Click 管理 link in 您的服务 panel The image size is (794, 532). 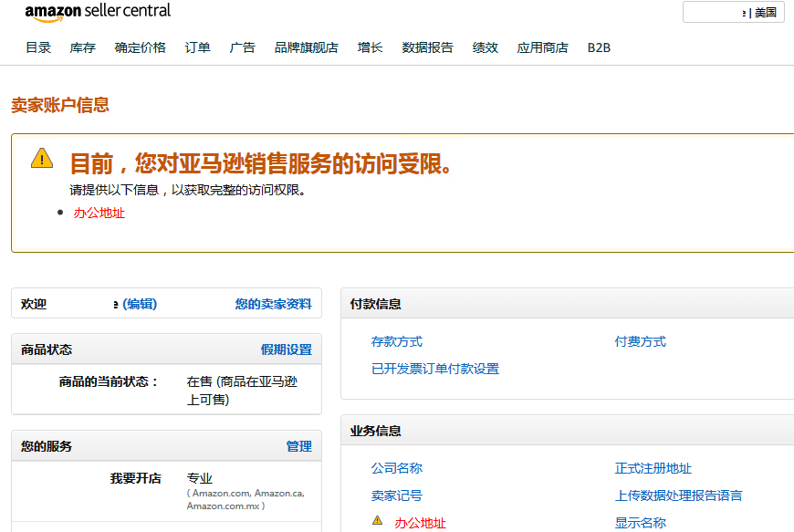tap(298, 446)
